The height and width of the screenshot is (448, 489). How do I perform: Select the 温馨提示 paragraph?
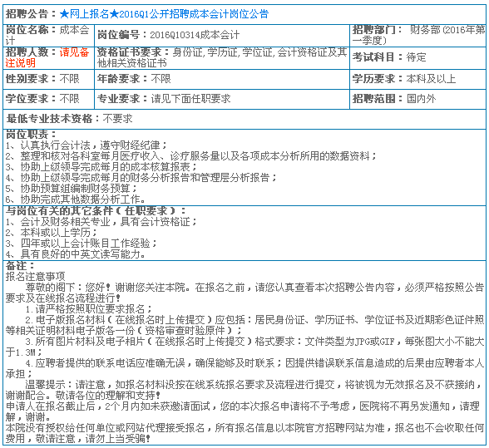click(x=244, y=390)
